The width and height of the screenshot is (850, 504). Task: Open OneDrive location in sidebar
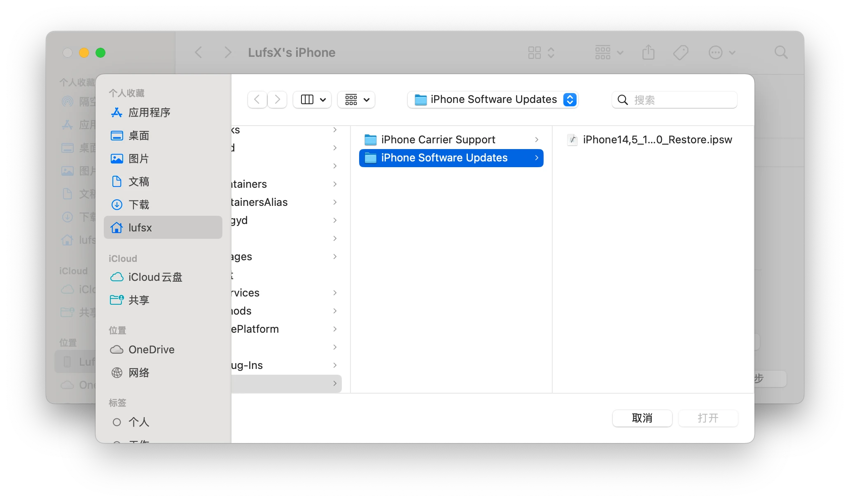151,350
